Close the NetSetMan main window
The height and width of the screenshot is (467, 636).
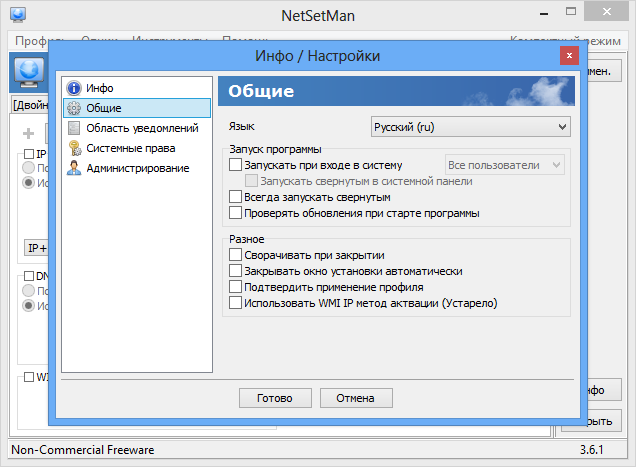pos(606,11)
